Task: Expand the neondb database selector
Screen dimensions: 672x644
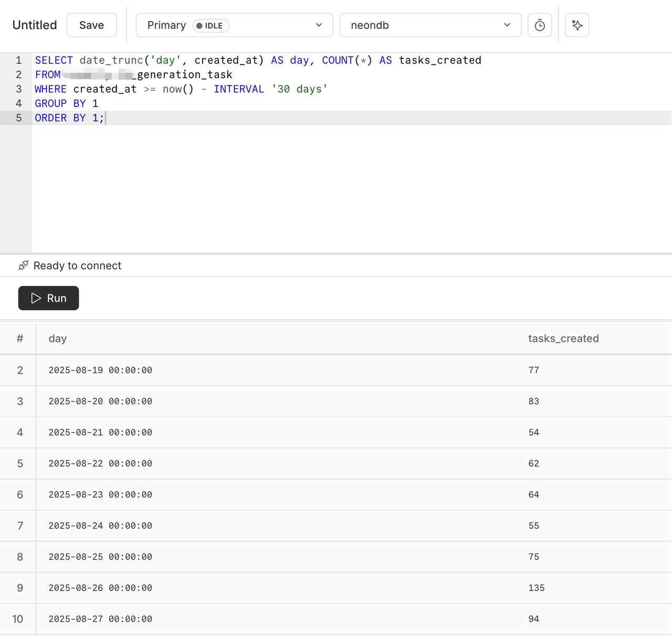Action: [x=430, y=25]
